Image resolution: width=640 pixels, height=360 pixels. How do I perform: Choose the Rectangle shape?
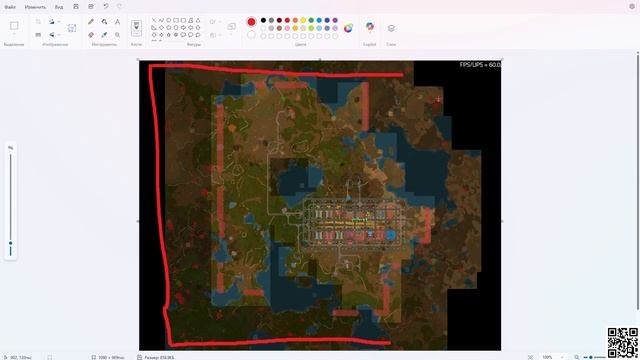[x=176, y=20]
